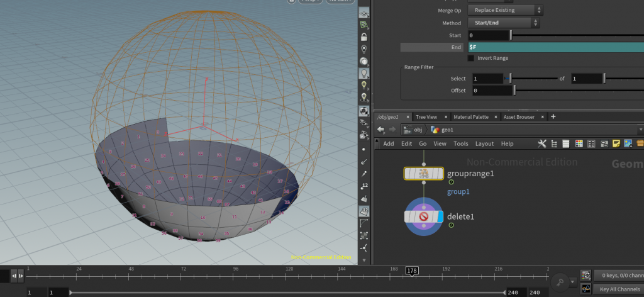The height and width of the screenshot is (297, 644).
Task: Click the Offset slider handle
Action: 514,91
